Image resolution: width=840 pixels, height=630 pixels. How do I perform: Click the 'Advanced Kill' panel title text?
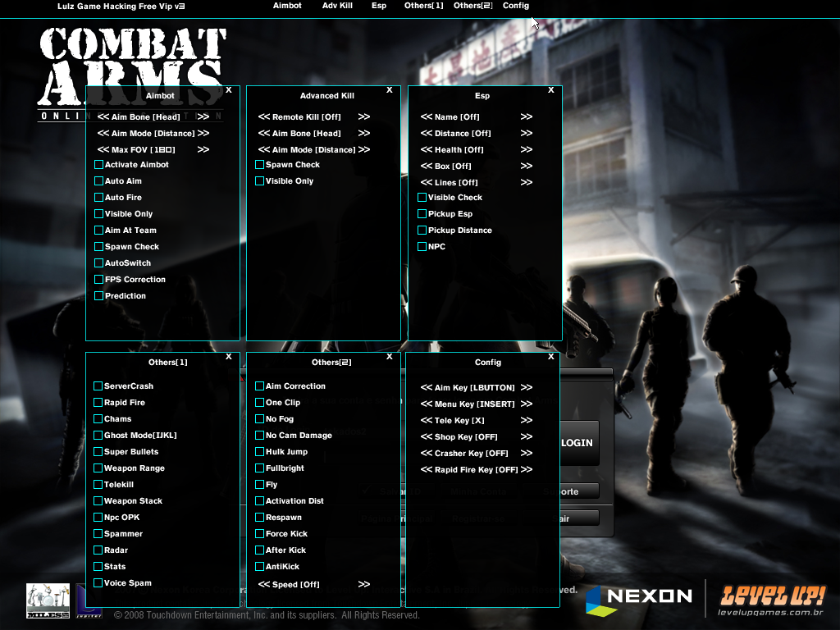pyautogui.click(x=326, y=95)
